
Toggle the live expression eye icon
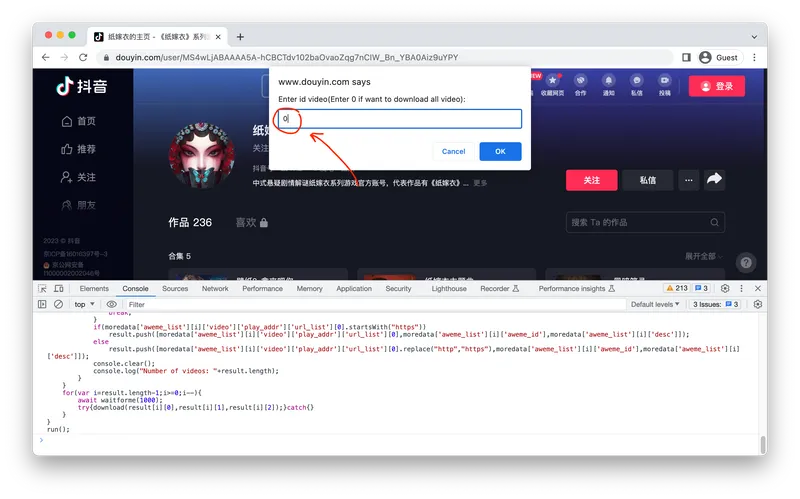click(111, 304)
